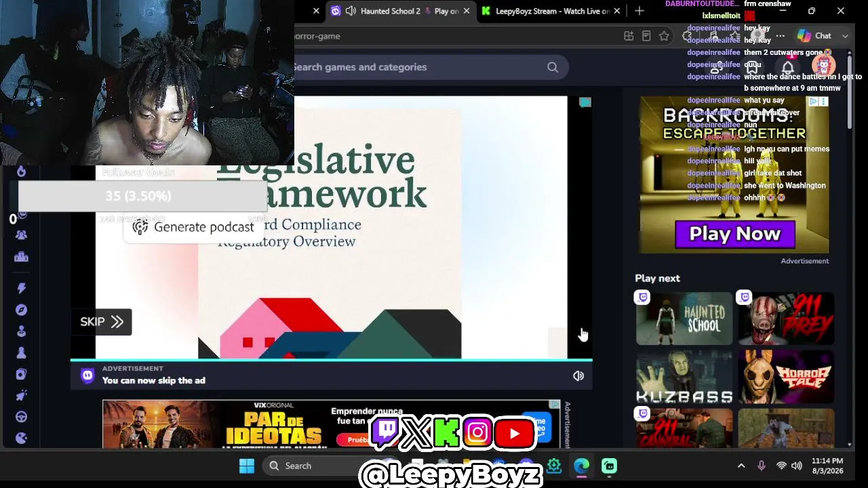Screen dimensions: 868x488
Task: Open the lightning bolt category in the sidebar
Action: point(22,288)
